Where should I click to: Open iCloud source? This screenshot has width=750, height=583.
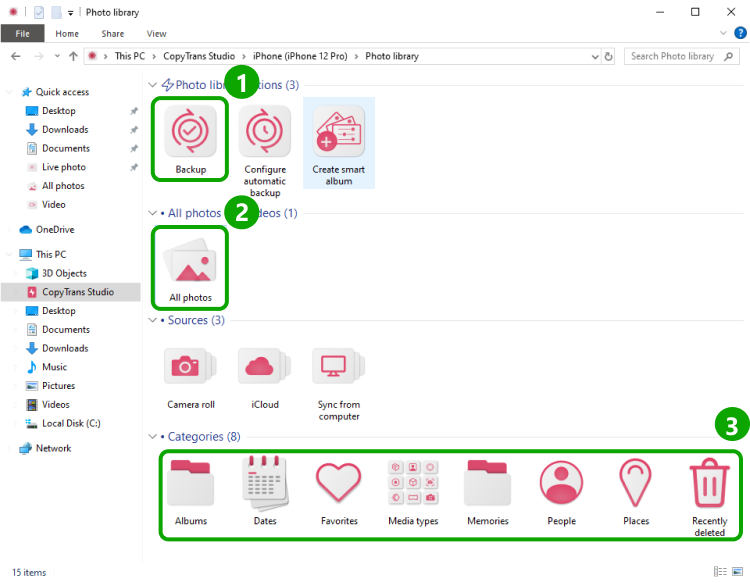pos(265,367)
